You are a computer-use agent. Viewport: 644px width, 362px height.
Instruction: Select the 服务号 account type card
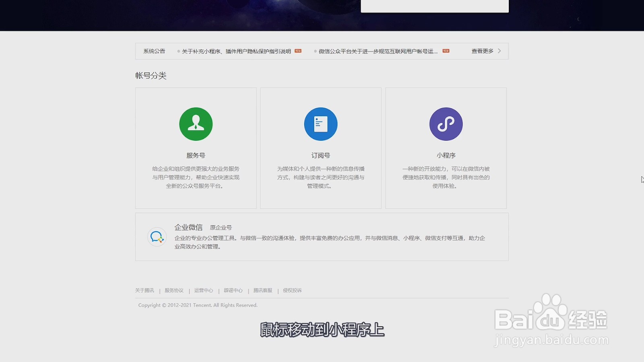click(x=196, y=148)
